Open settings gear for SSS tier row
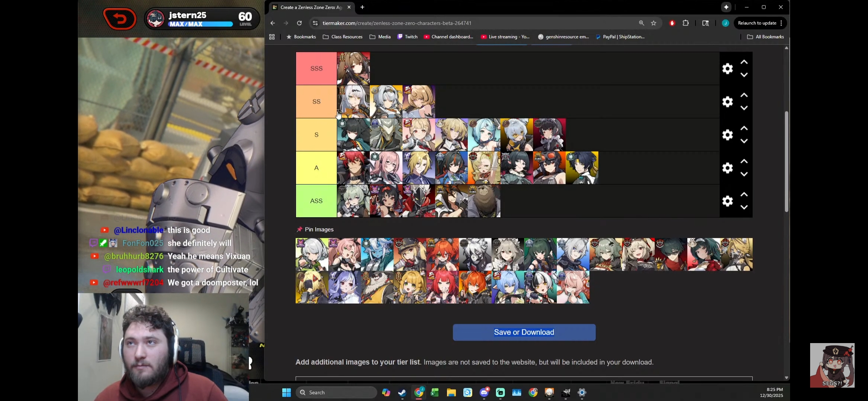The width and height of the screenshot is (868, 401). point(727,69)
